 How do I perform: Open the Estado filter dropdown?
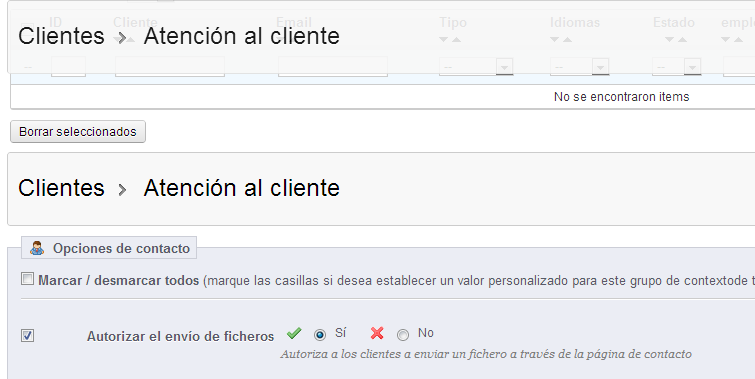pos(677,66)
